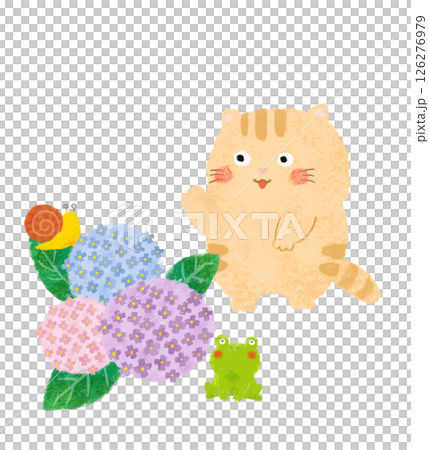Click the pink hydrangea flower
Viewport: 429px width, 450px height.
72,335
